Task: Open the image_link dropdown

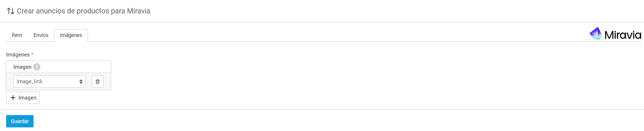Action: pyautogui.click(x=49, y=81)
